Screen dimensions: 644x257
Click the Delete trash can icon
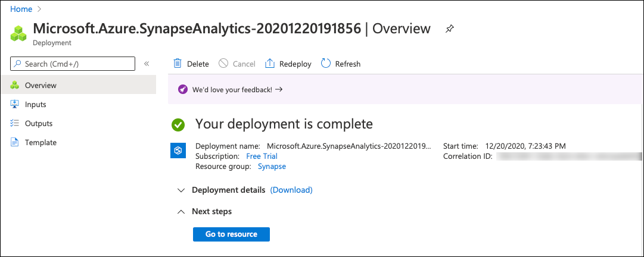[178, 64]
